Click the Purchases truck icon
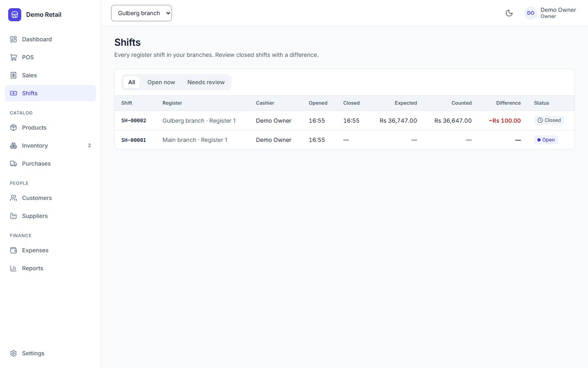The height and width of the screenshot is (368, 588). pyautogui.click(x=13, y=164)
